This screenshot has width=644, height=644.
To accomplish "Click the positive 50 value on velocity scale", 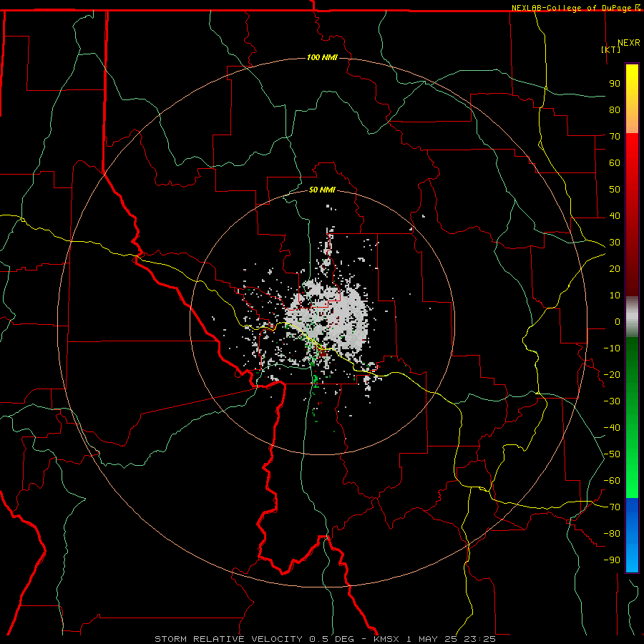I will click(615, 190).
